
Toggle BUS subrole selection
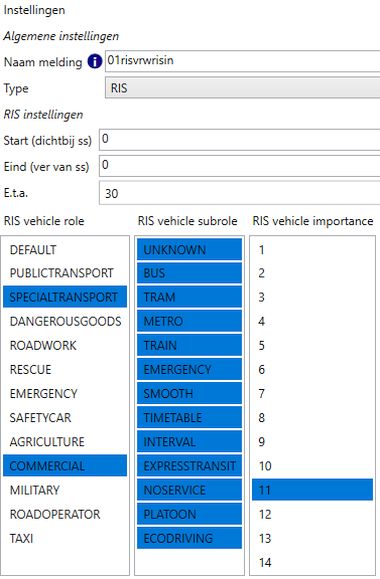(189, 273)
